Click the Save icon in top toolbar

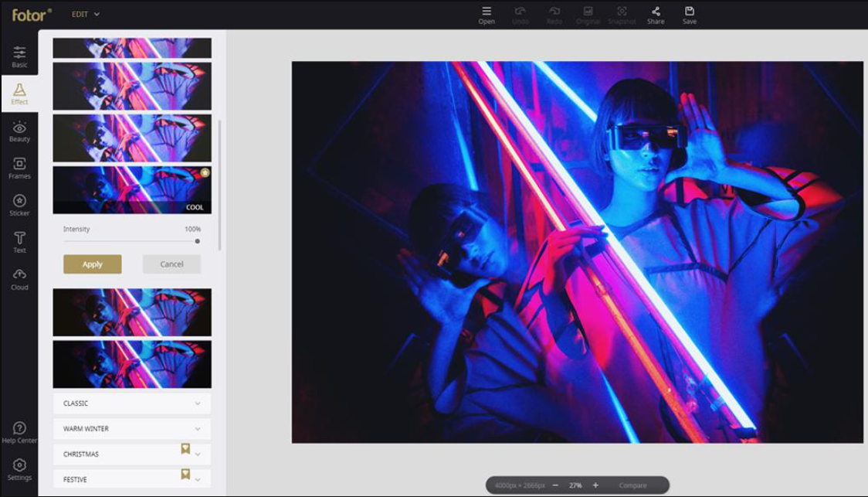click(690, 15)
